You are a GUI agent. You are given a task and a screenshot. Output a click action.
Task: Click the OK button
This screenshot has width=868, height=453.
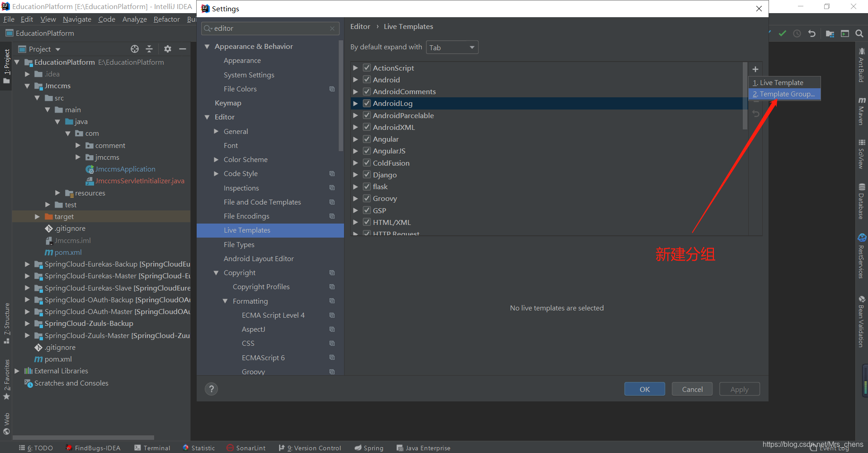[x=645, y=389]
